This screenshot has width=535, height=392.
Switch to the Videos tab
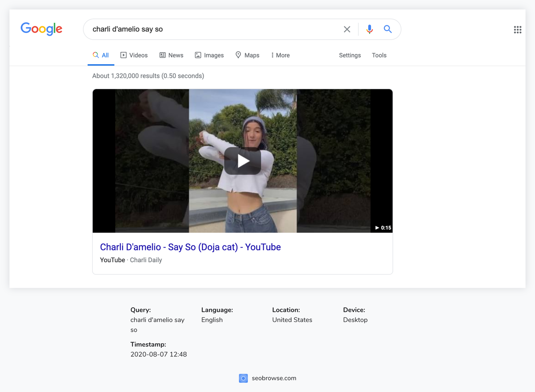pos(134,55)
